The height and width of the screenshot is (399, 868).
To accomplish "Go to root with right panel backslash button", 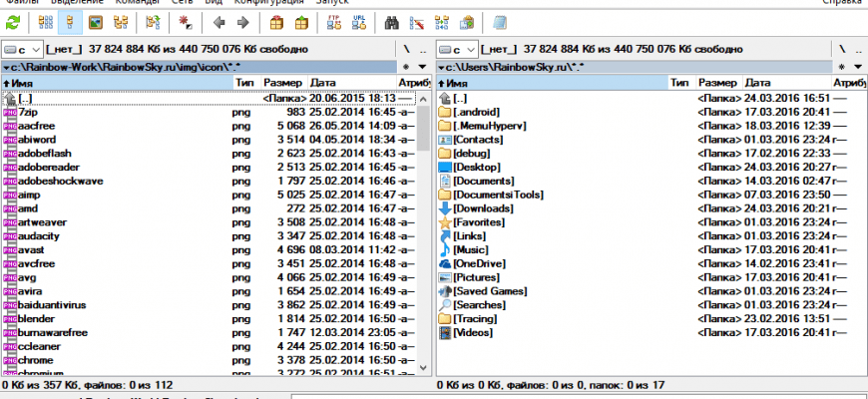I will (x=841, y=50).
